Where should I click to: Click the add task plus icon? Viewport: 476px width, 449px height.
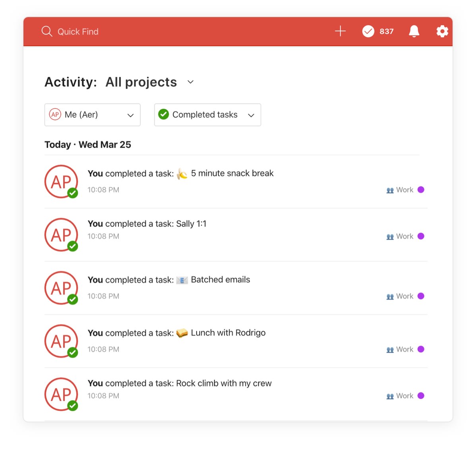pyautogui.click(x=340, y=31)
